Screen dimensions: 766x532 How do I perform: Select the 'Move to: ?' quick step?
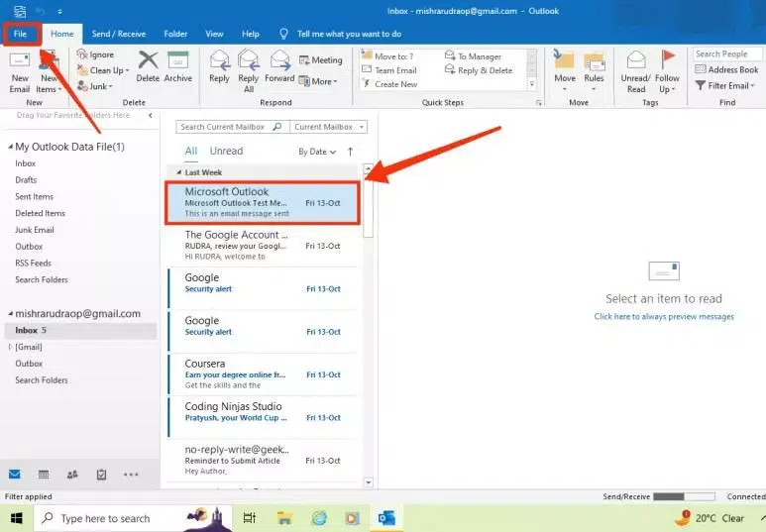pyautogui.click(x=387, y=56)
